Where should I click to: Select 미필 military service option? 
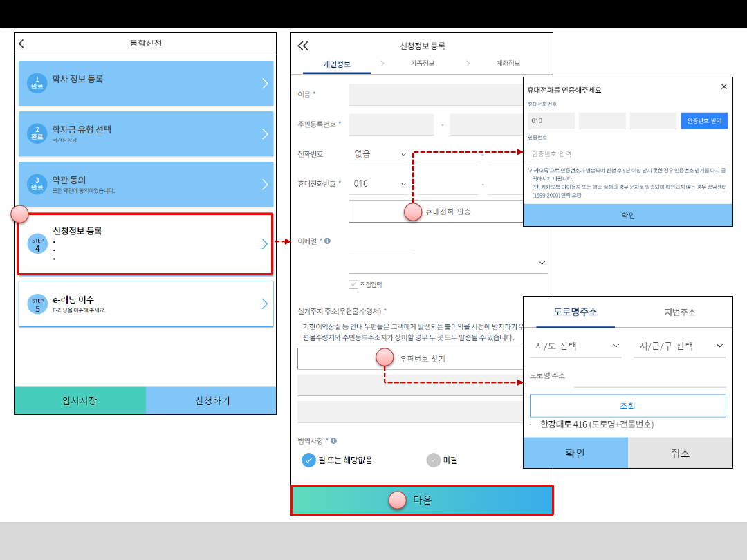(x=434, y=460)
